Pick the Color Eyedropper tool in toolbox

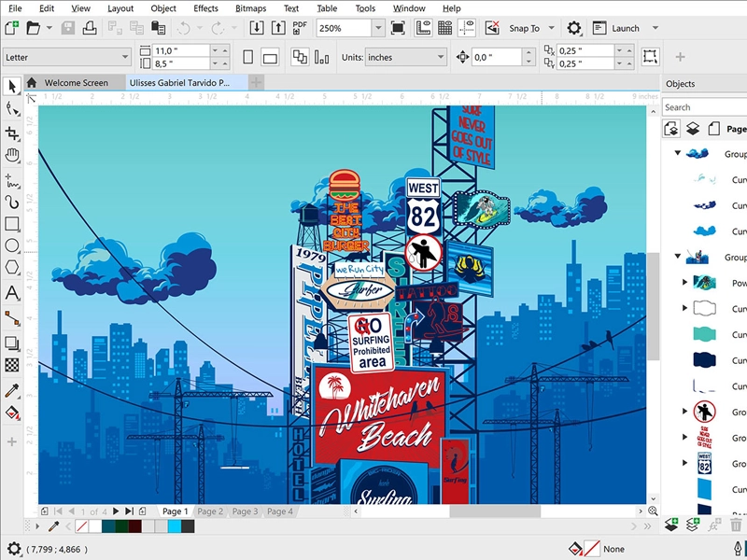coord(12,390)
